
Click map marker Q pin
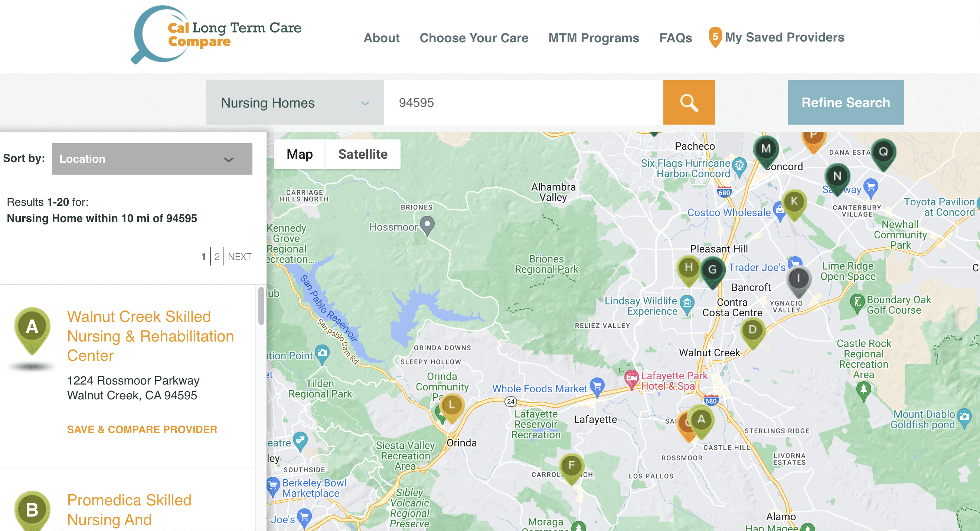point(883,152)
